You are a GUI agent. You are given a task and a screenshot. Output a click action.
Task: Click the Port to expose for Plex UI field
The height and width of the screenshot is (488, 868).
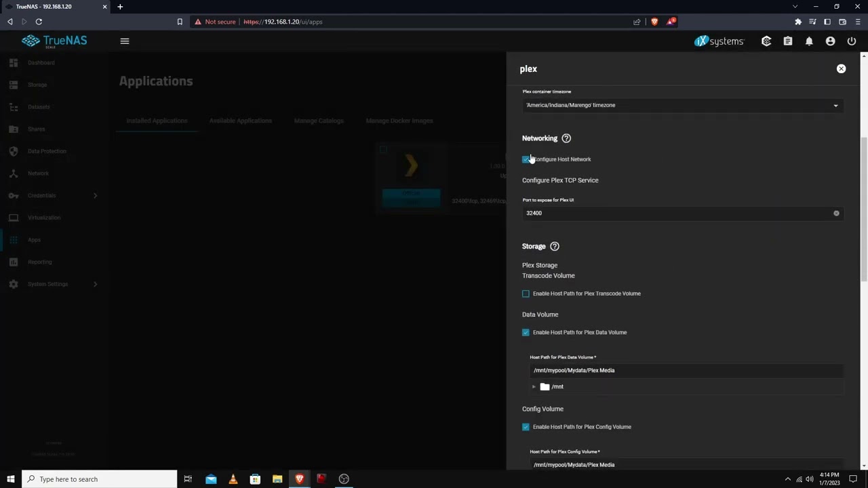[682, 213]
